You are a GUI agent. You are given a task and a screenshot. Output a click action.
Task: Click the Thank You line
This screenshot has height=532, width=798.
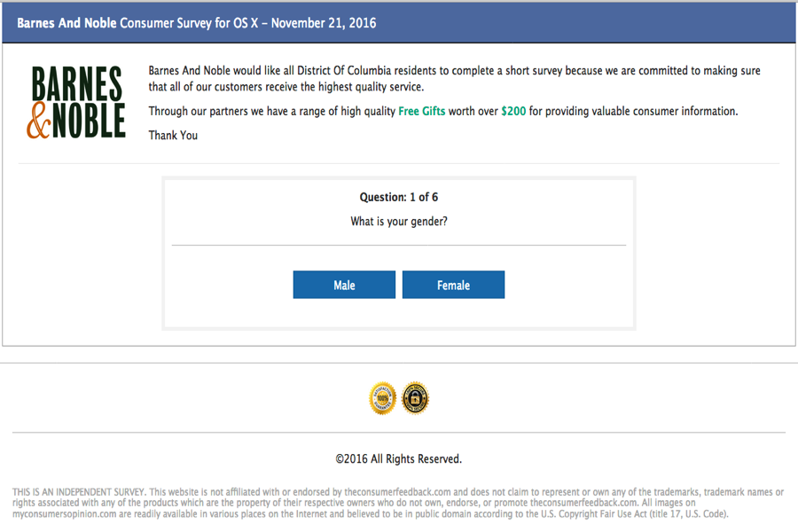pyautogui.click(x=173, y=136)
